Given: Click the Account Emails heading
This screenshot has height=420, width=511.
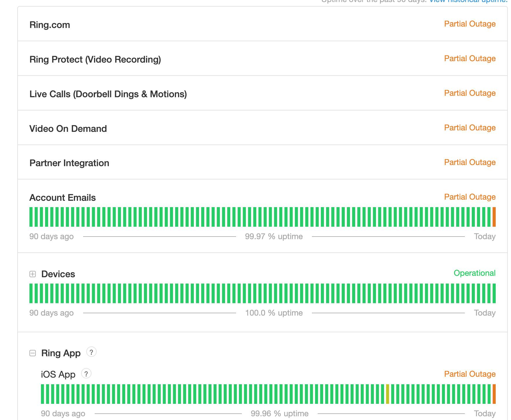Looking at the screenshot, I should 62,197.
